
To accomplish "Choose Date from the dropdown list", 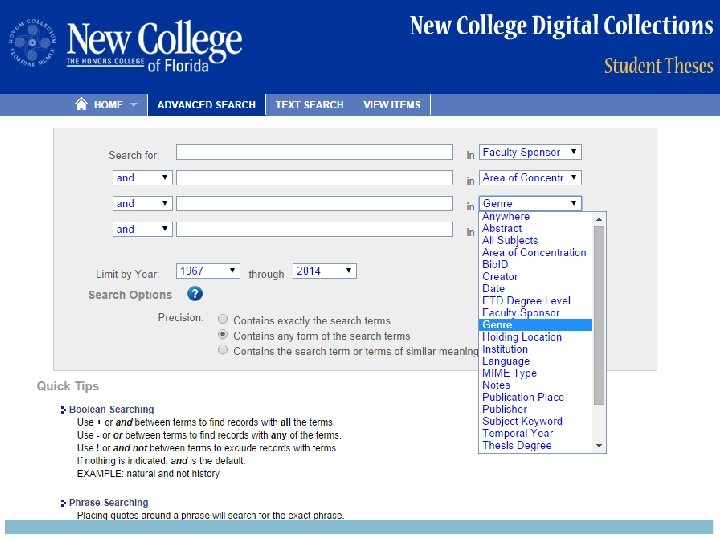I will pos(535,288).
